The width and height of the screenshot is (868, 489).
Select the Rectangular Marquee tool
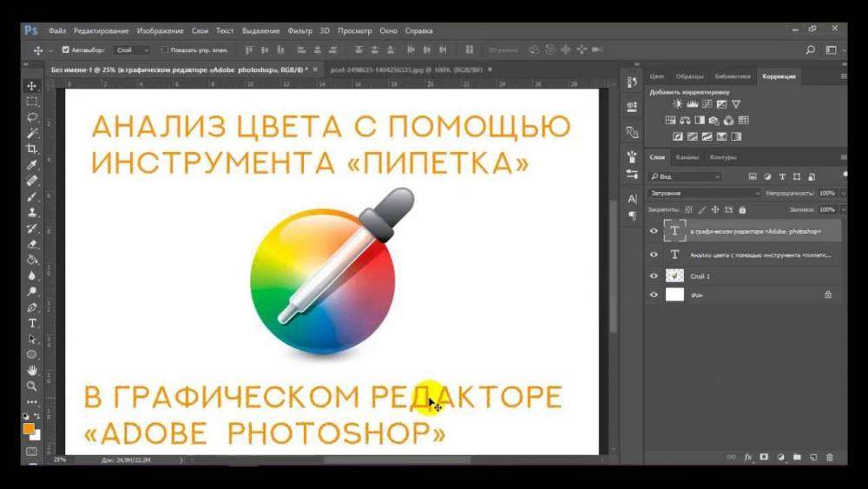(x=31, y=102)
